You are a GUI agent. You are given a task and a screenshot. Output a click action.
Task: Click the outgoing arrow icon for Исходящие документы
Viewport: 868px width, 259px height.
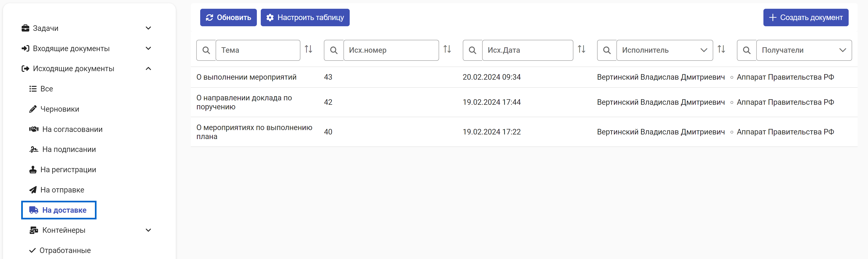click(25, 69)
